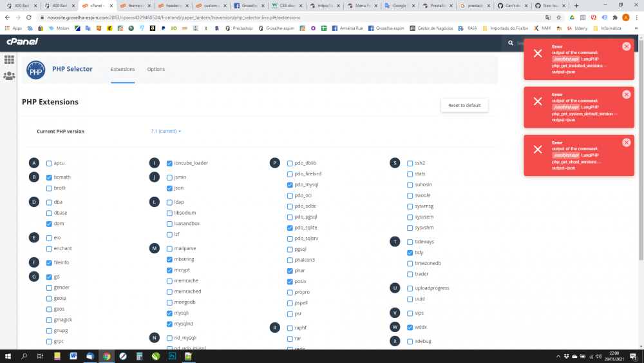Uncheck the mbstring extension
The height and width of the screenshot is (363, 644).
[x=169, y=260]
